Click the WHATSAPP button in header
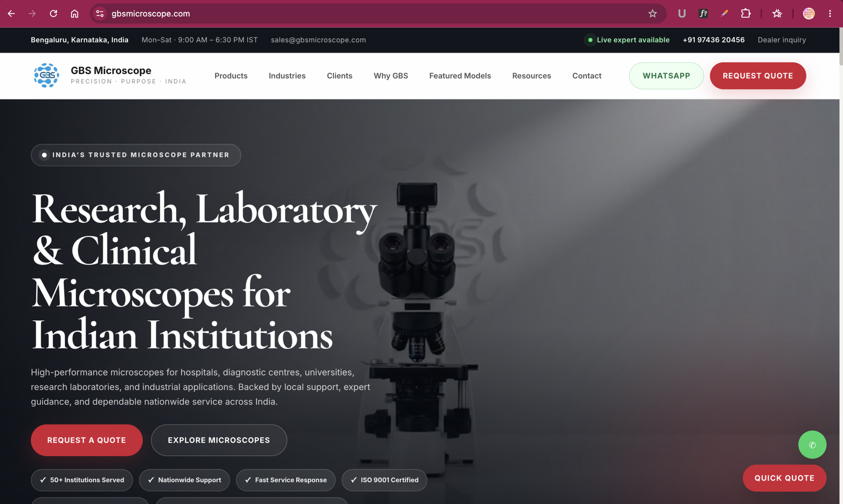 [666, 76]
